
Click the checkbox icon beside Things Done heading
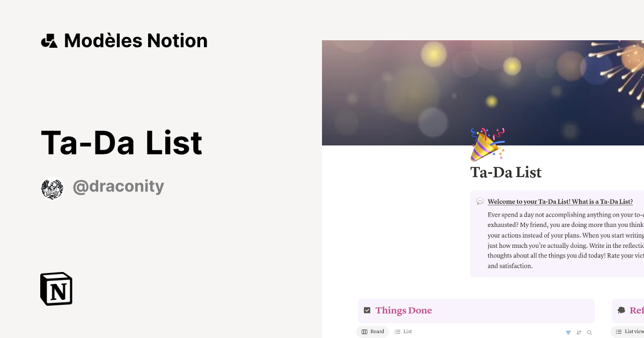(367, 310)
